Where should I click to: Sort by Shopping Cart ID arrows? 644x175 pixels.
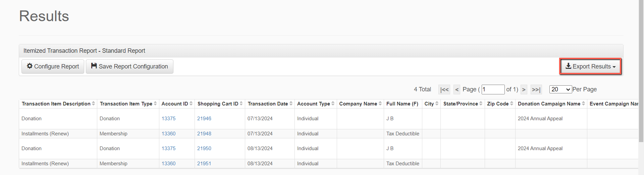click(241, 103)
